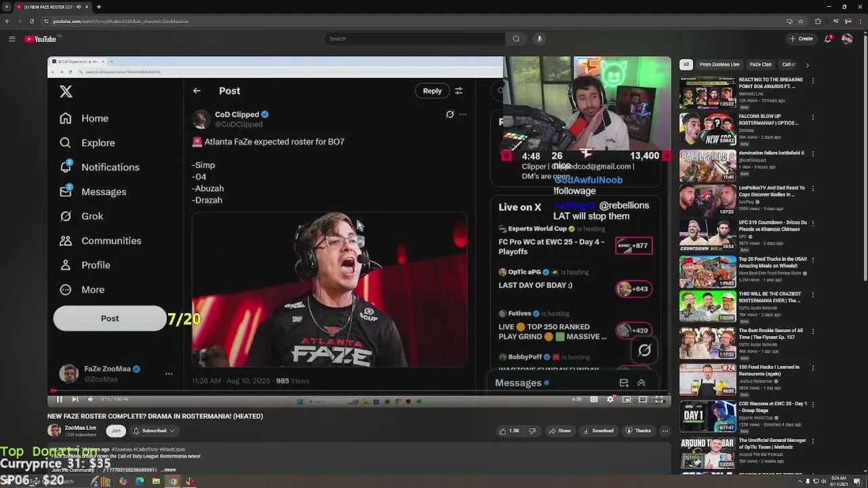Viewport: 868px width, 488px height.
Task: Open the player settings gear
Action: (610, 399)
